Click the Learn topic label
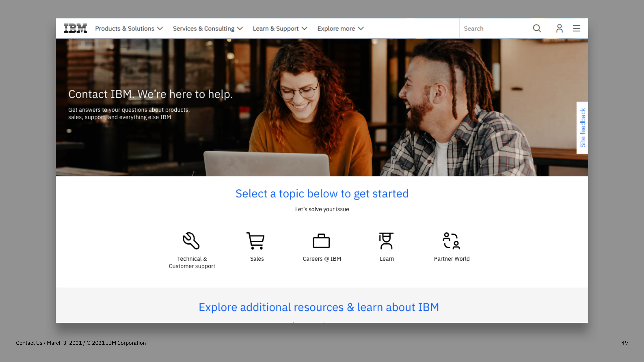 (x=387, y=259)
